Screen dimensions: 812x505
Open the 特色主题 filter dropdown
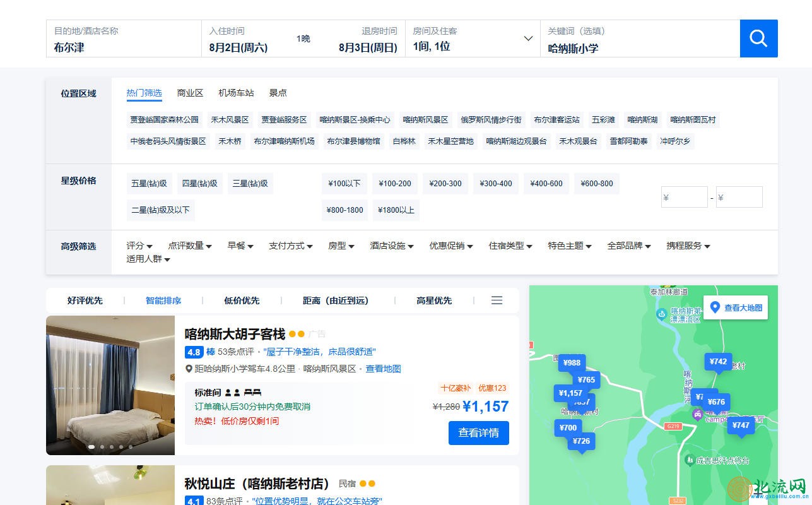[x=570, y=246]
